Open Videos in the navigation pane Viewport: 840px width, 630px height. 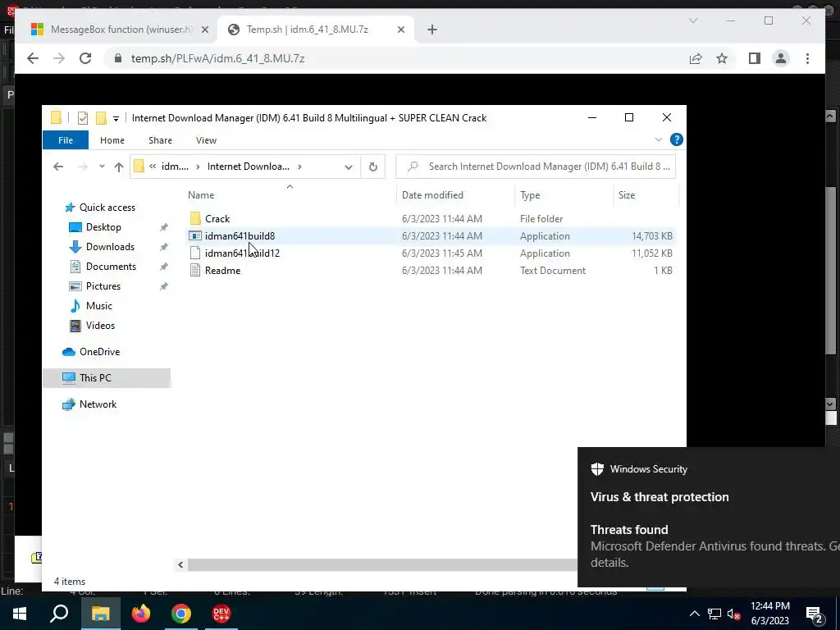pos(100,326)
